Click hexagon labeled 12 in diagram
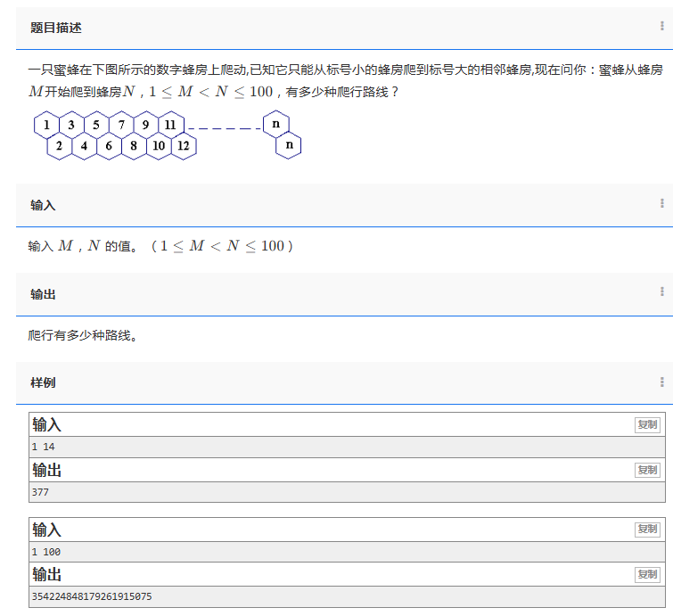The image size is (673, 616). click(x=184, y=146)
